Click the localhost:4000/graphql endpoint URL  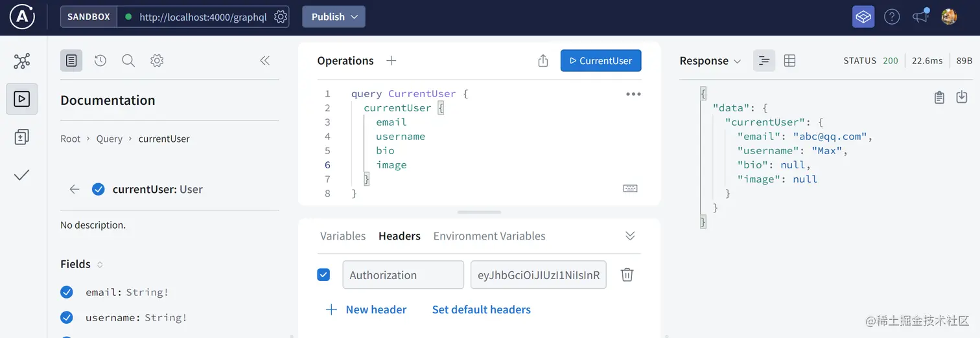(203, 17)
